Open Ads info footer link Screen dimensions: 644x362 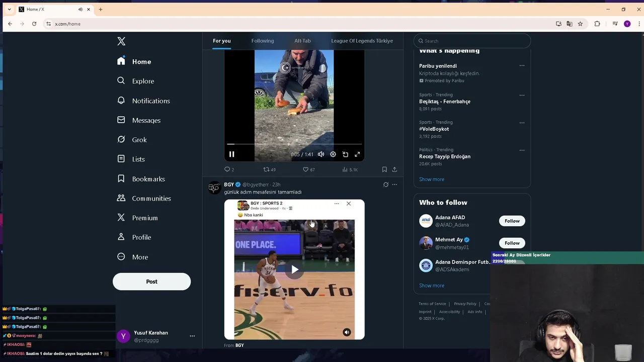(x=475, y=312)
